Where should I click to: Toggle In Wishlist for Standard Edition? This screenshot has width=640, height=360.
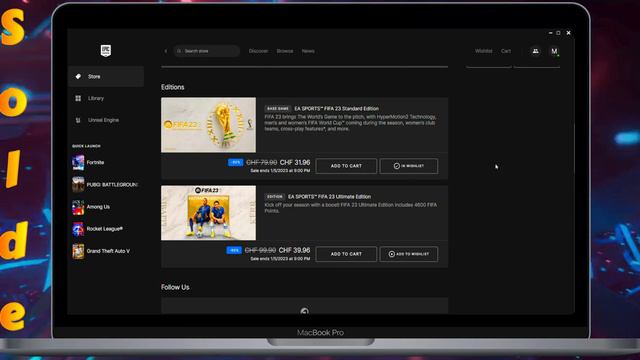tap(409, 166)
